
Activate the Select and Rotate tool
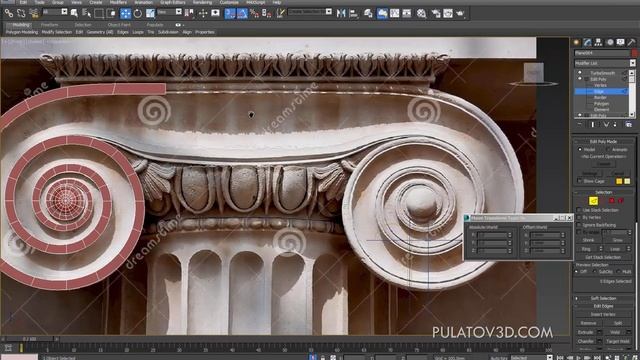[x=138, y=13]
